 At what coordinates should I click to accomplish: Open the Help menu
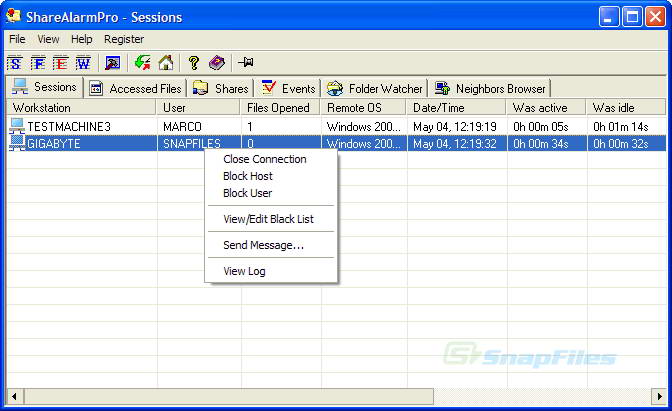pos(81,39)
